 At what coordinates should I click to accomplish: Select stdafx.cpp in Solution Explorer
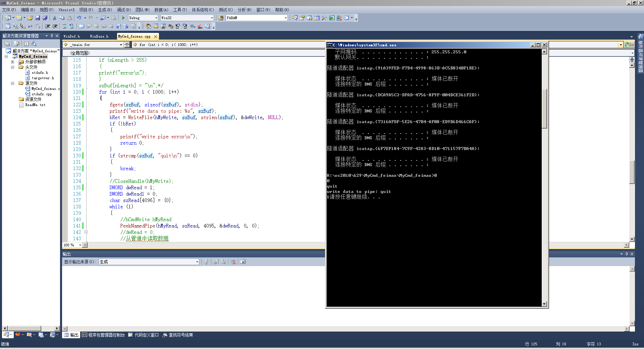click(39, 94)
